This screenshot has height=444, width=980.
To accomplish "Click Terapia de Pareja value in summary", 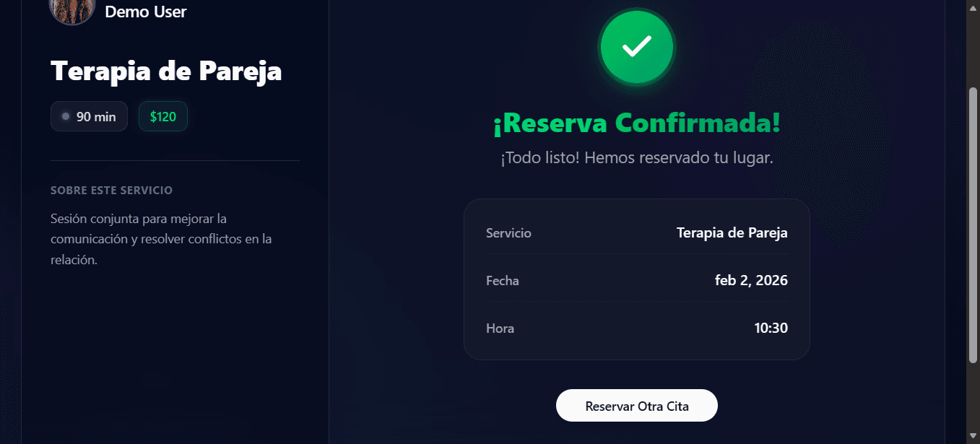I will (732, 232).
